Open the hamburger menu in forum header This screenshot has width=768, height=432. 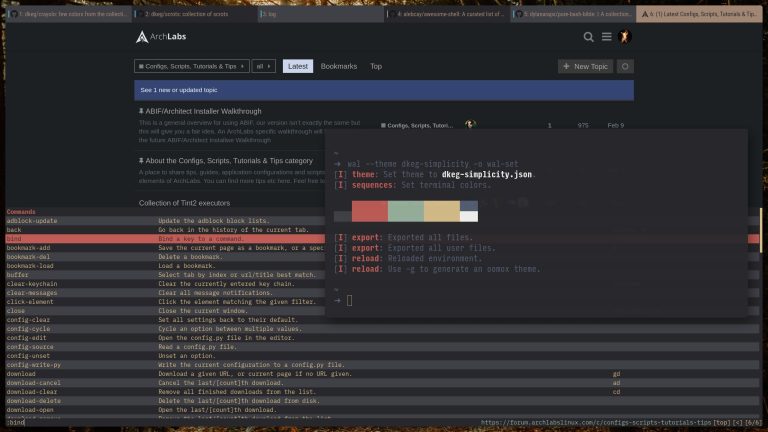point(606,37)
